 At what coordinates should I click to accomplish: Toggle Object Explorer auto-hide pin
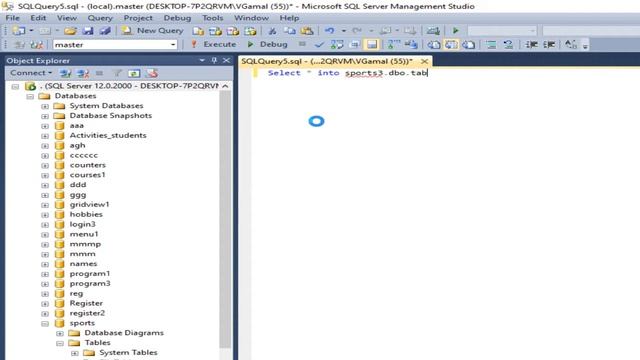[214, 60]
